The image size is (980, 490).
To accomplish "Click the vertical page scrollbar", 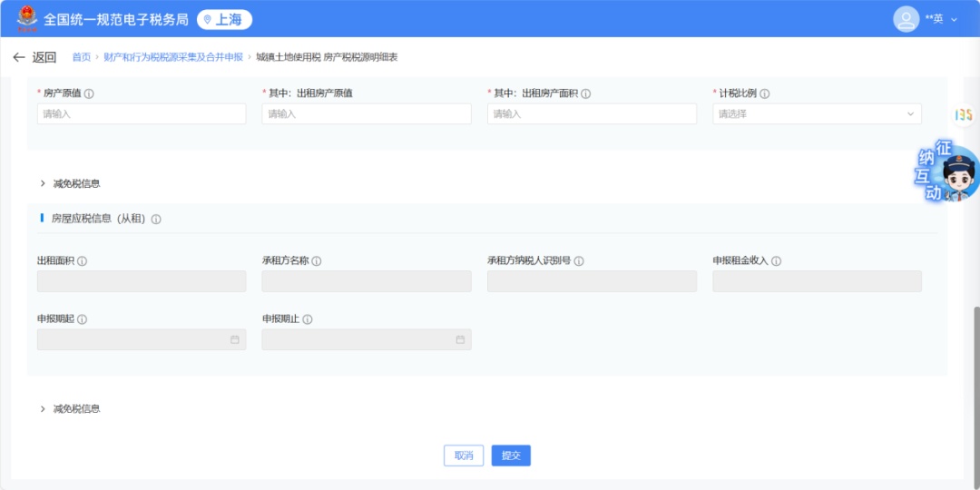I will point(976,381).
